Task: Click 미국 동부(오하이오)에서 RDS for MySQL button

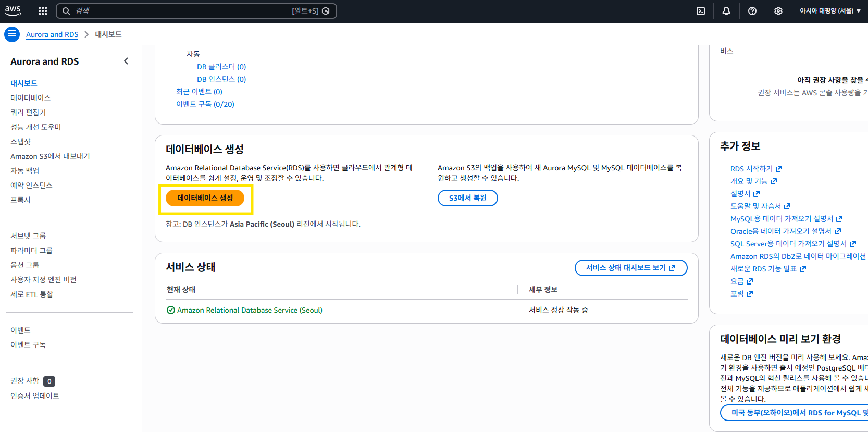Action: (x=794, y=413)
